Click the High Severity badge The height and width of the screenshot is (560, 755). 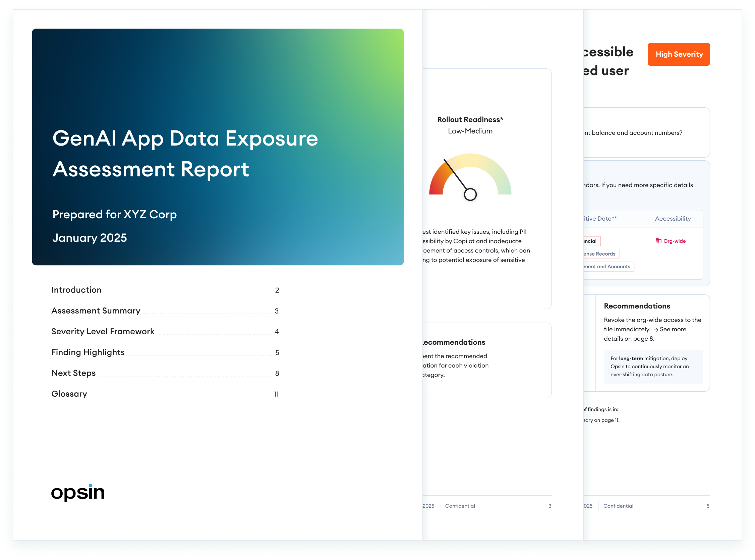click(679, 54)
